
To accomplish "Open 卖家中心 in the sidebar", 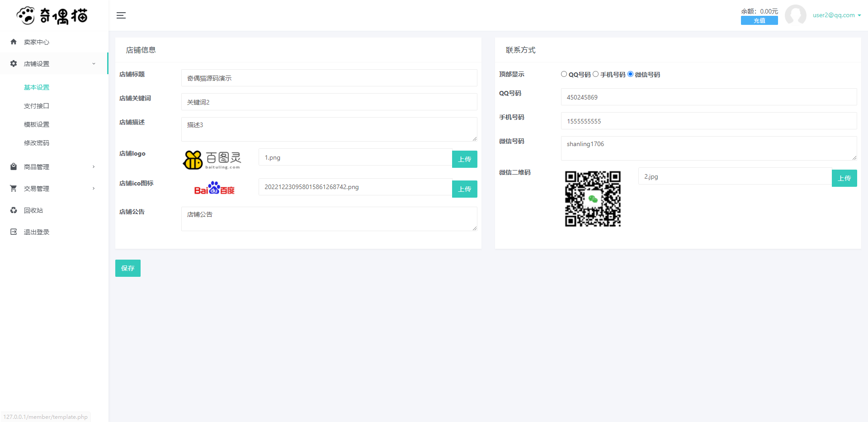I will pyautogui.click(x=37, y=42).
